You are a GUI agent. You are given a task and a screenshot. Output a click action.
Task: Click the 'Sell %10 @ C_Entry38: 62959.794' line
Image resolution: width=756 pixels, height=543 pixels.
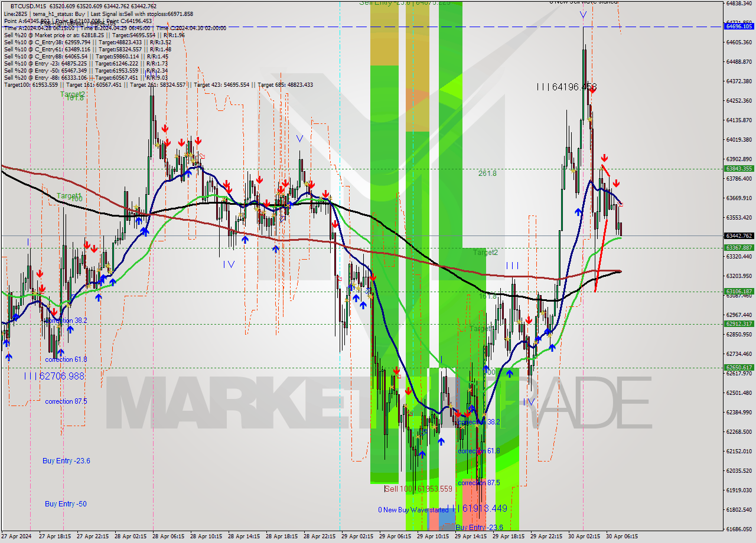pyautogui.click(x=87, y=42)
